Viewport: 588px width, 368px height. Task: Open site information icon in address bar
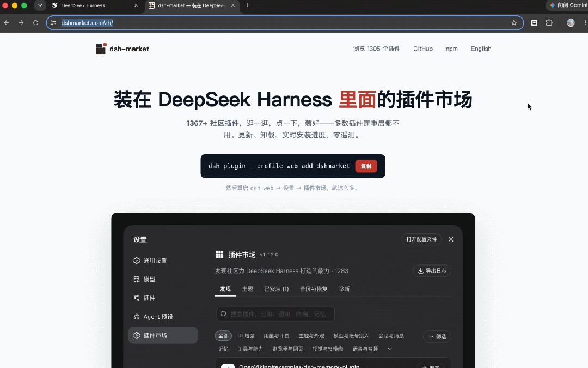point(53,23)
